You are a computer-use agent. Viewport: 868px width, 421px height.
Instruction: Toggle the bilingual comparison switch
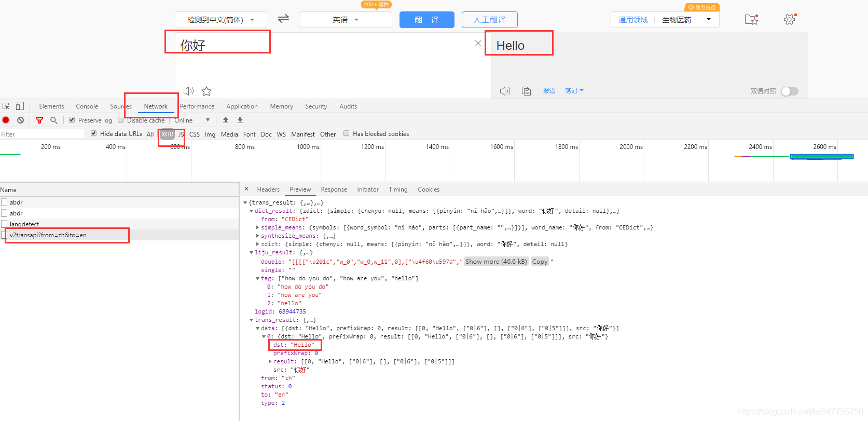(x=790, y=91)
